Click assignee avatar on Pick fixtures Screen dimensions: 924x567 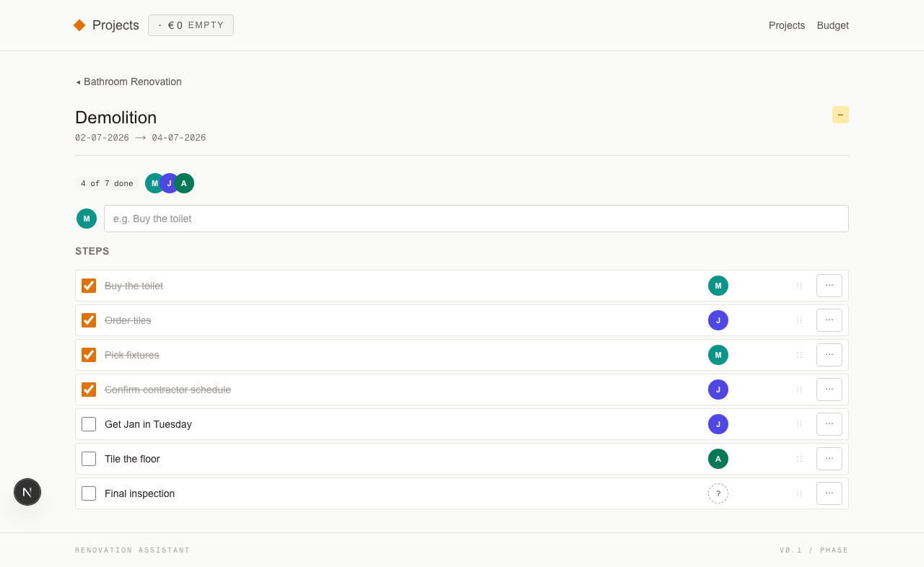pyautogui.click(x=718, y=355)
